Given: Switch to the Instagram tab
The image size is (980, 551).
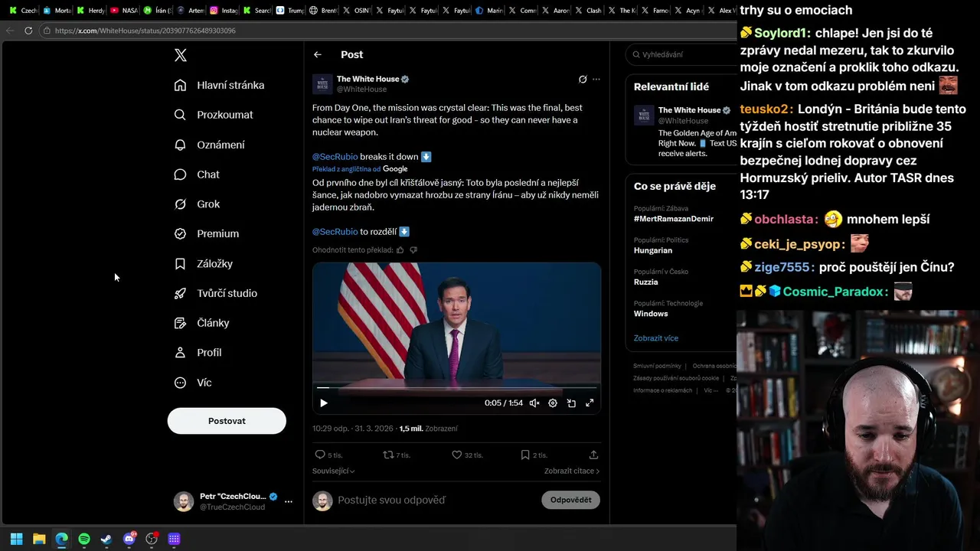Looking at the screenshot, I should click(x=224, y=11).
